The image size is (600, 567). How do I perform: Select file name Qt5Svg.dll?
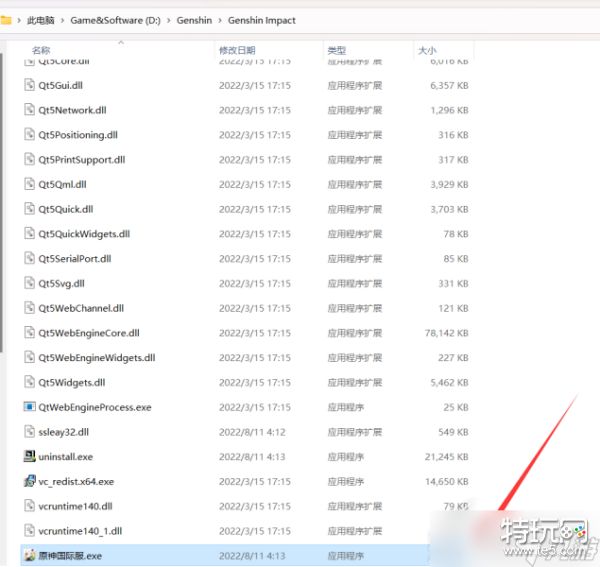click(x=62, y=284)
